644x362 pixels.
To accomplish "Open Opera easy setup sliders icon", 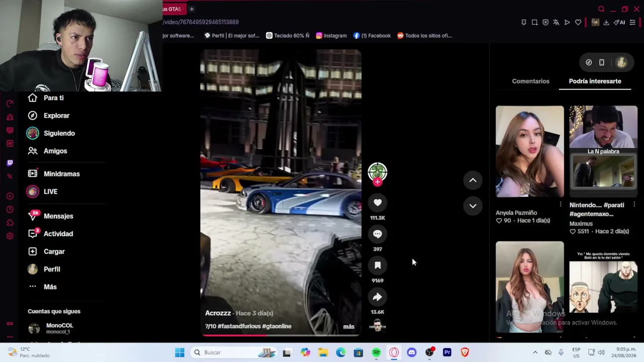I will (632, 22).
